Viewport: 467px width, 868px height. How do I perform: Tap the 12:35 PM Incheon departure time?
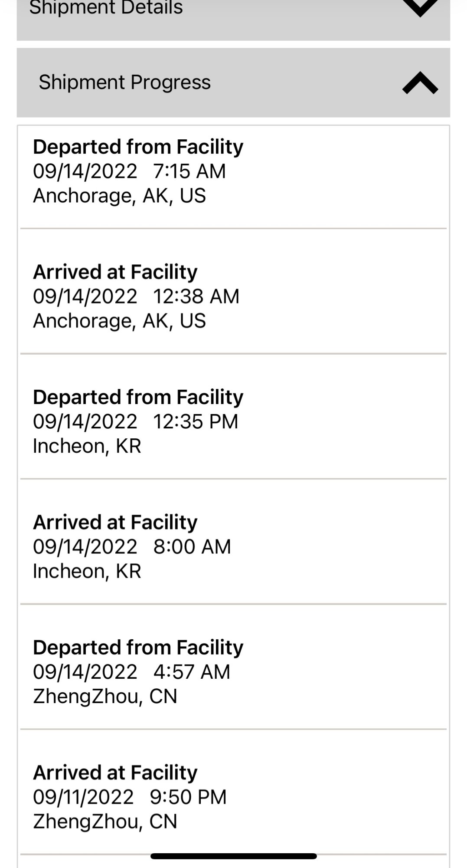point(196,422)
